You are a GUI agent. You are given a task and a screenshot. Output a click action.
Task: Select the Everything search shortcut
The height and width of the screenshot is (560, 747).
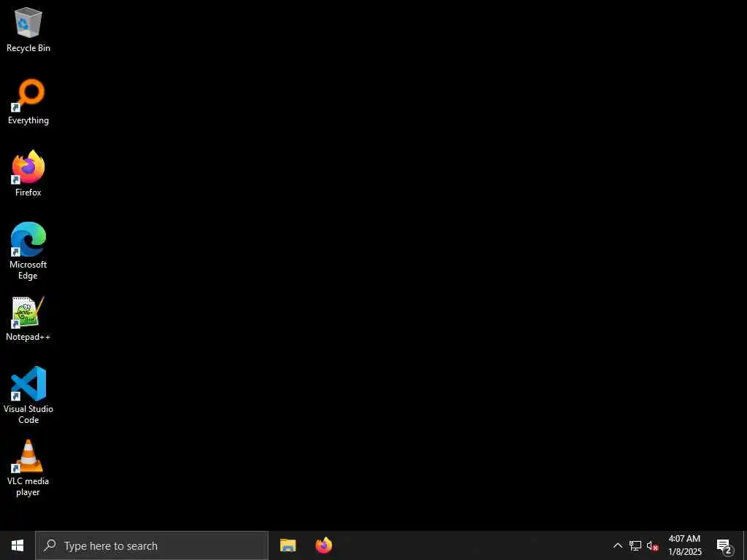28,102
